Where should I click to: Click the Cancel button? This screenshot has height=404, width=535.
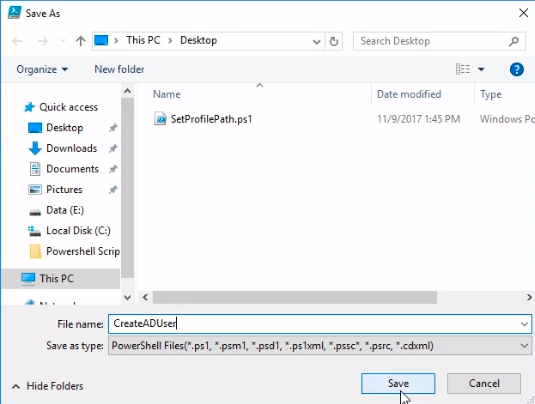[484, 383]
